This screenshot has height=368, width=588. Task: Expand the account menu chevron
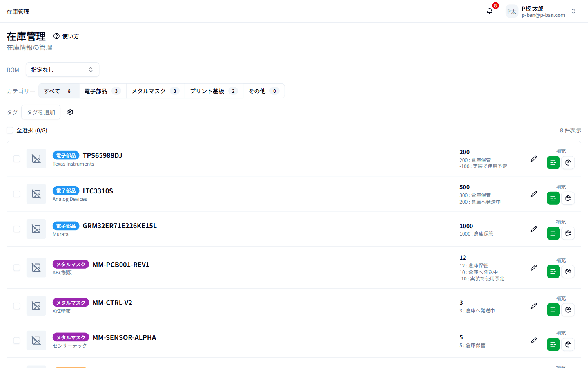click(573, 11)
